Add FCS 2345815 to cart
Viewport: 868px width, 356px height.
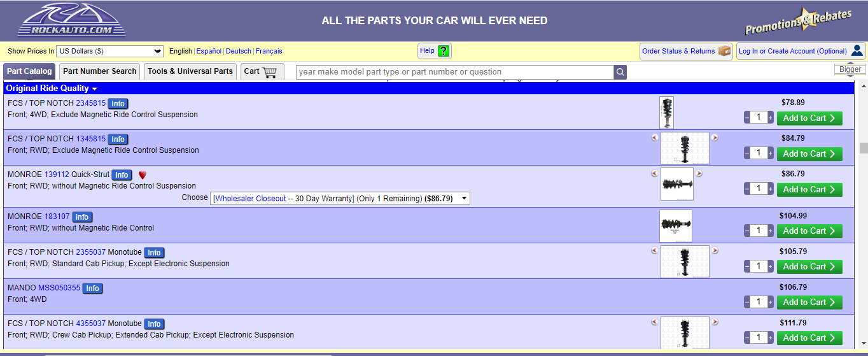point(809,118)
